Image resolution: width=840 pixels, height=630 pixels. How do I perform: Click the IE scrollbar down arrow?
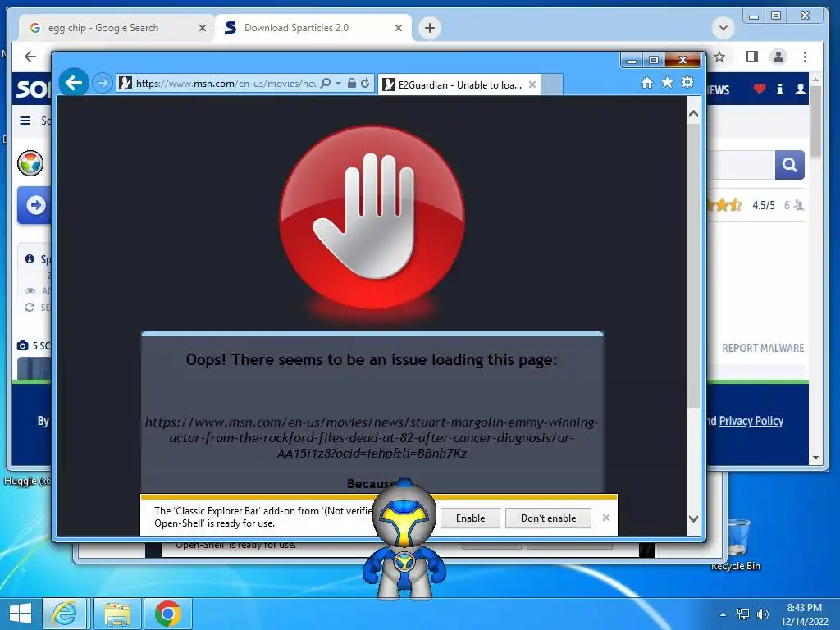pos(693,518)
